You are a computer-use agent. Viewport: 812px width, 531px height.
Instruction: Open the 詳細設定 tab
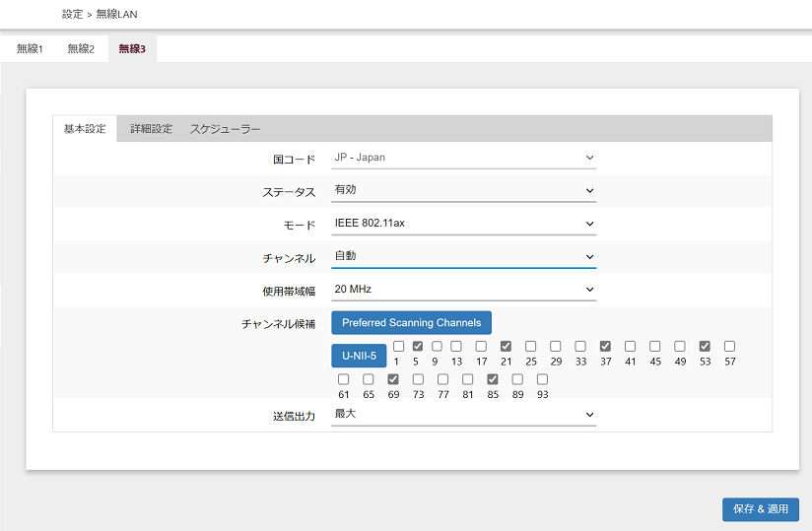pyautogui.click(x=151, y=129)
